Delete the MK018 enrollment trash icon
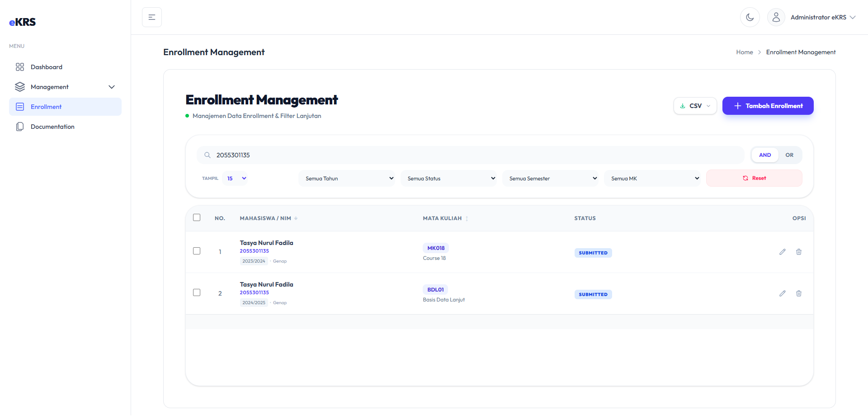 799,252
